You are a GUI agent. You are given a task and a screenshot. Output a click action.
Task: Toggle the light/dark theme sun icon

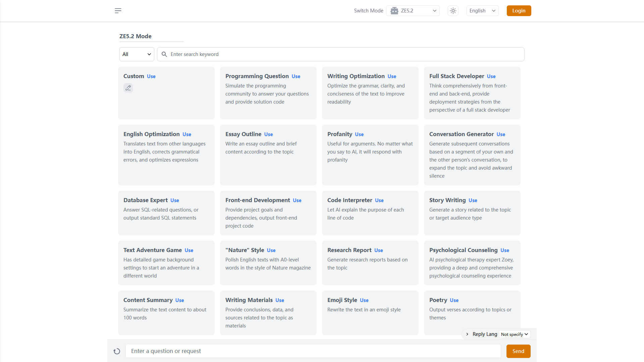(453, 11)
